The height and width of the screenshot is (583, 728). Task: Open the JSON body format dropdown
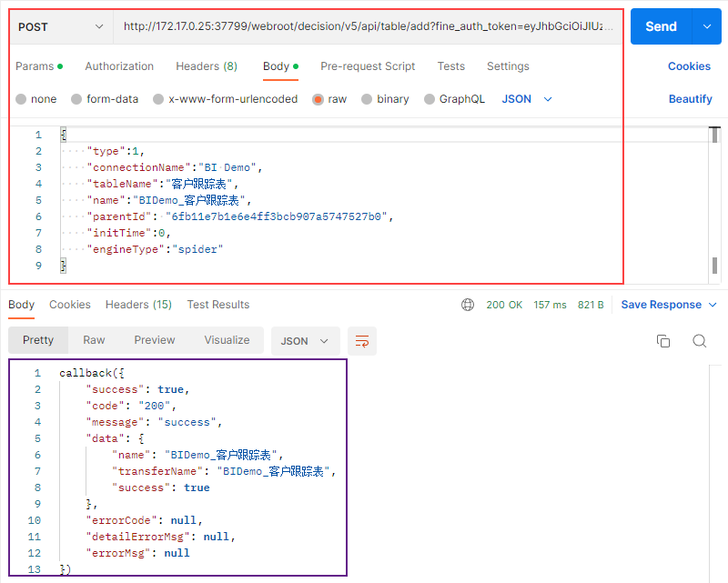pyautogui.click(x=527, y=99)
